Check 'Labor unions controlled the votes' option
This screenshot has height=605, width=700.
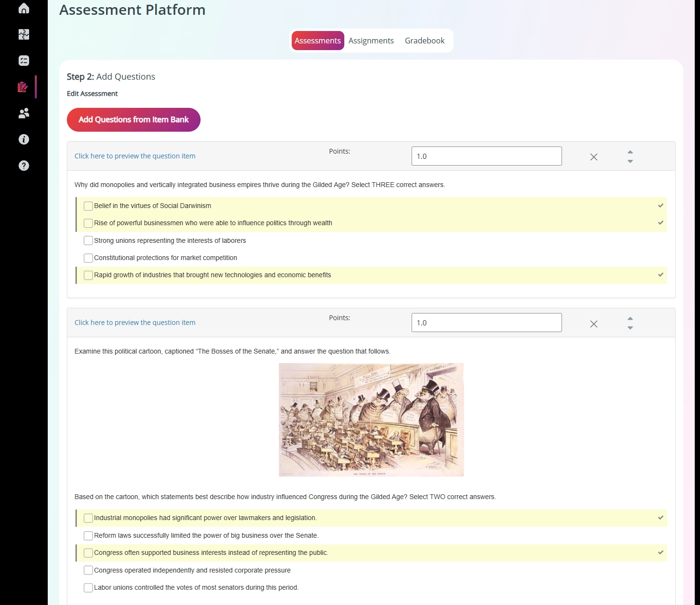(x=88, y=588)
